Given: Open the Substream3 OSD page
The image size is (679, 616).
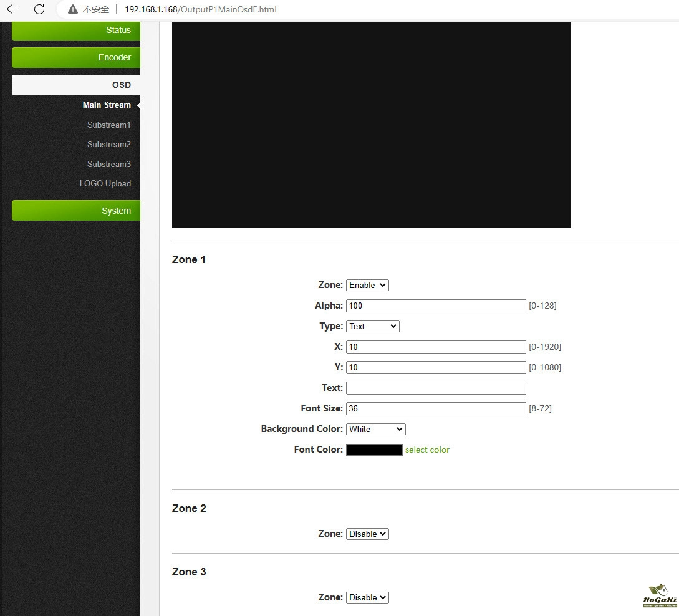Looking at the screenshot, I should click(109, 164).
